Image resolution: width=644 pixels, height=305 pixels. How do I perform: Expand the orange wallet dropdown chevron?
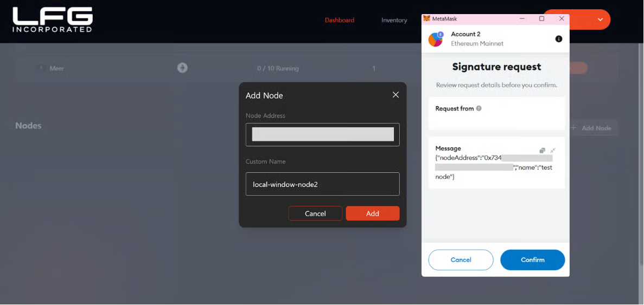click(x=600, y=20)
